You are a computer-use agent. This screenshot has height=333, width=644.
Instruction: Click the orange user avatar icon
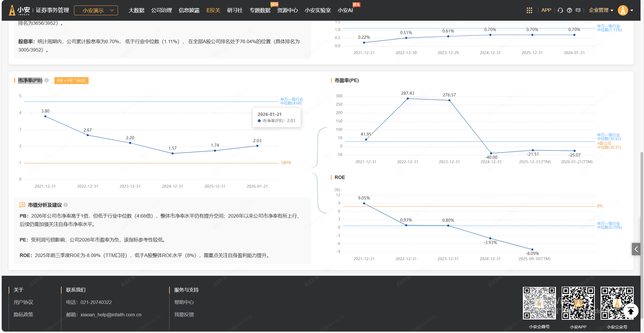623,10
